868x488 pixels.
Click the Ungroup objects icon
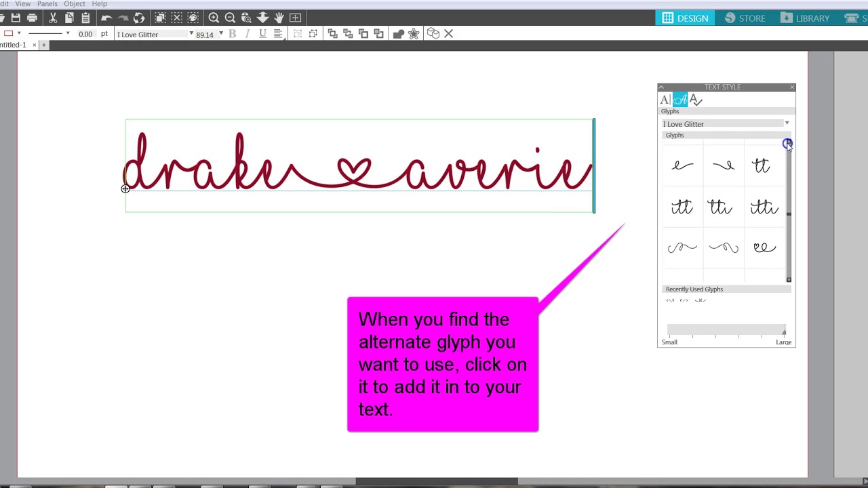(x=313, y=34)
